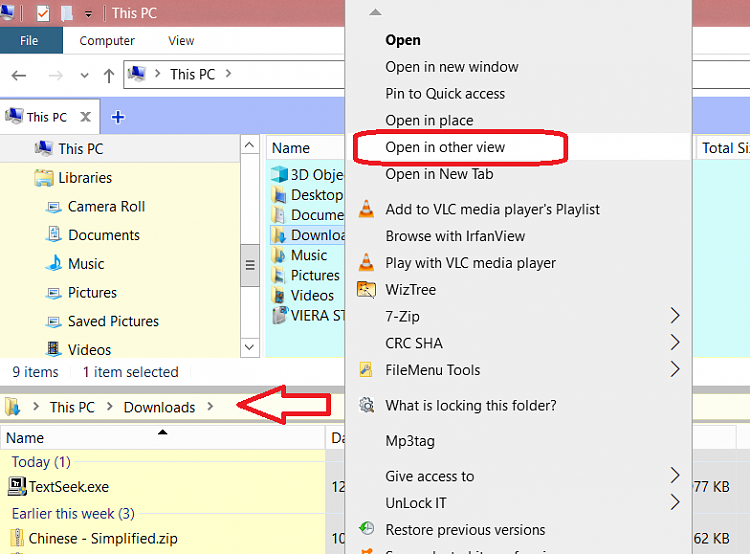
Task: Select the Documents folder in file list
Action: point(308,215)
